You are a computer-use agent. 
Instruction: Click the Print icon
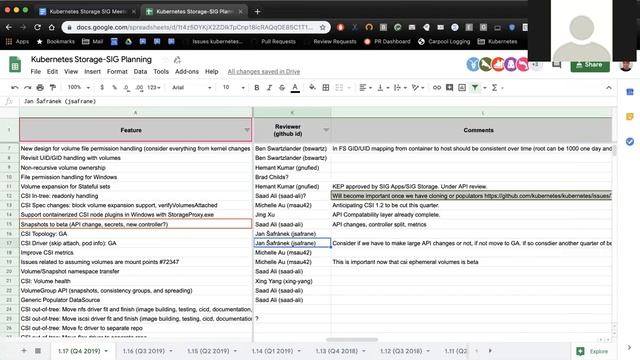click(x=40, y=87)
